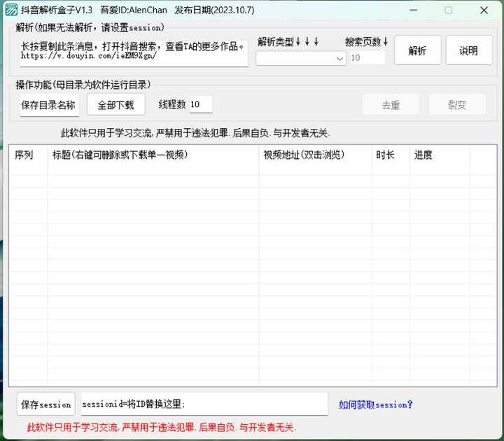504x441 pixels.
Task: Close the 抖音解析盒子 window
Action: click(484, 10)
